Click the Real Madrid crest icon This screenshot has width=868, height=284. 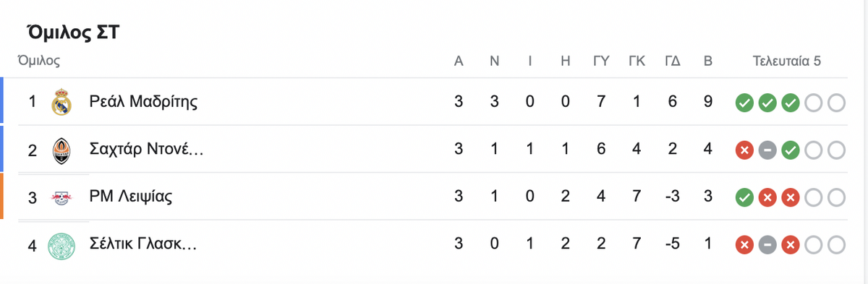(x=61, y=102)
